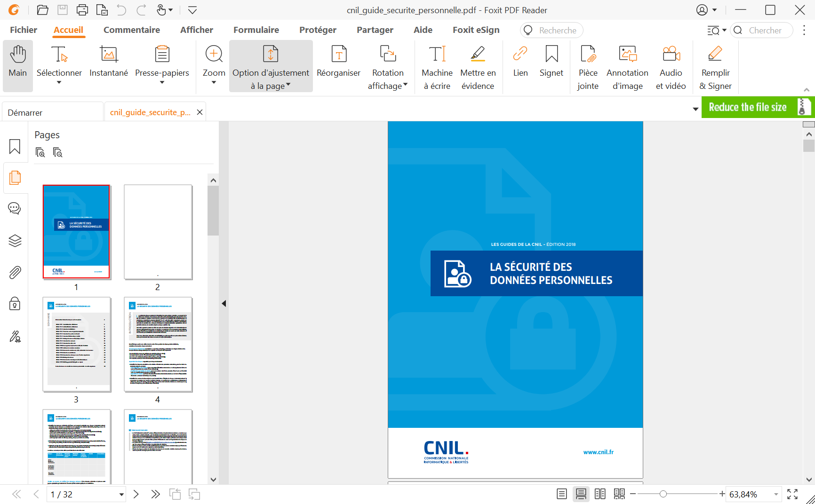The image size is (815, 504).
Task: Open the Fichier menu
Action: pyautogui.click(x=24, y=30)
